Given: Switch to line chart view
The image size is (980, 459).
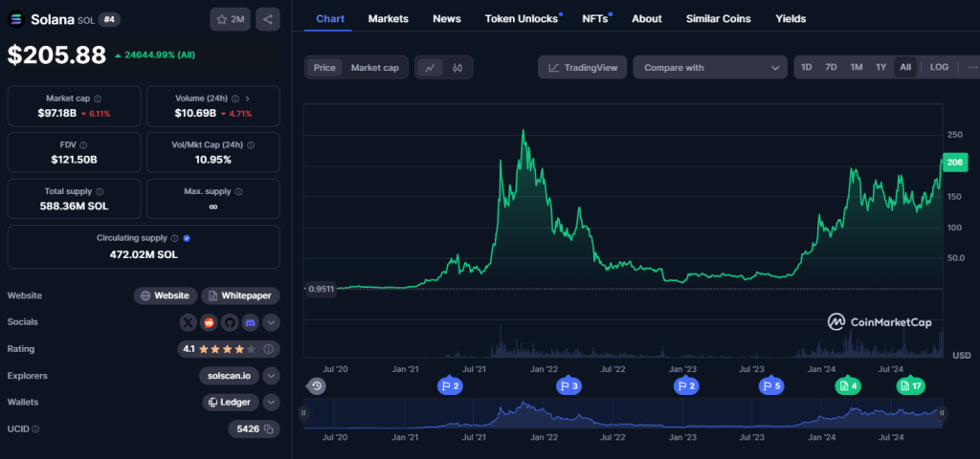Looking at the screenshot, I should tap(430, 68).
